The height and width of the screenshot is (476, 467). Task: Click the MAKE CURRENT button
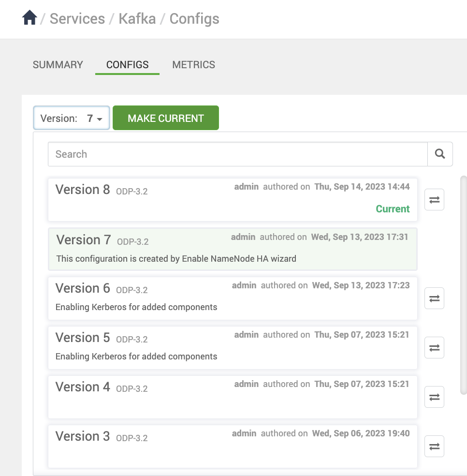coord(166,118)
